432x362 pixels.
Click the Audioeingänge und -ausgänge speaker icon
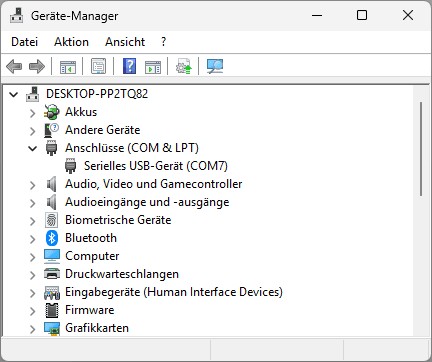(x=51, y=202)
